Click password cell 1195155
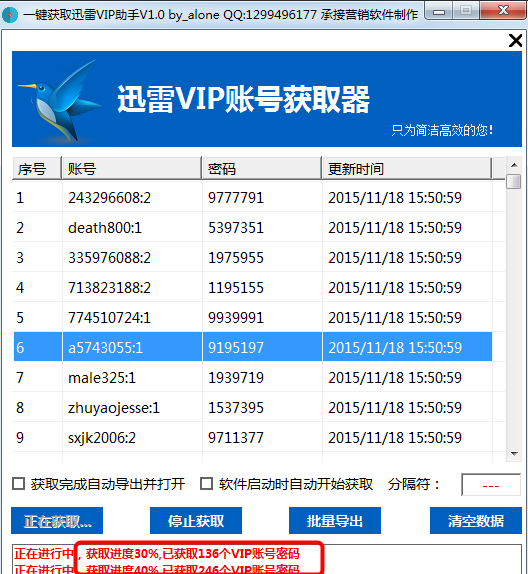Viewport: 528px width, 574px height. [x=236, y=288]
